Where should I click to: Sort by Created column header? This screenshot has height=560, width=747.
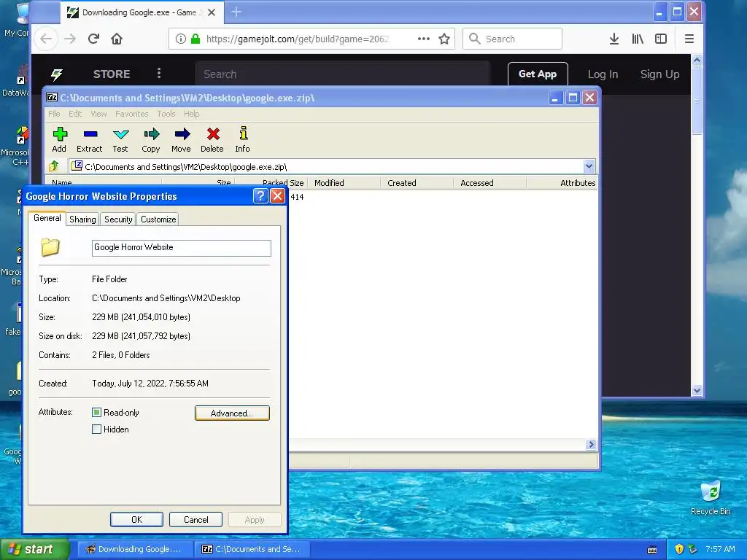click(417, 183)
